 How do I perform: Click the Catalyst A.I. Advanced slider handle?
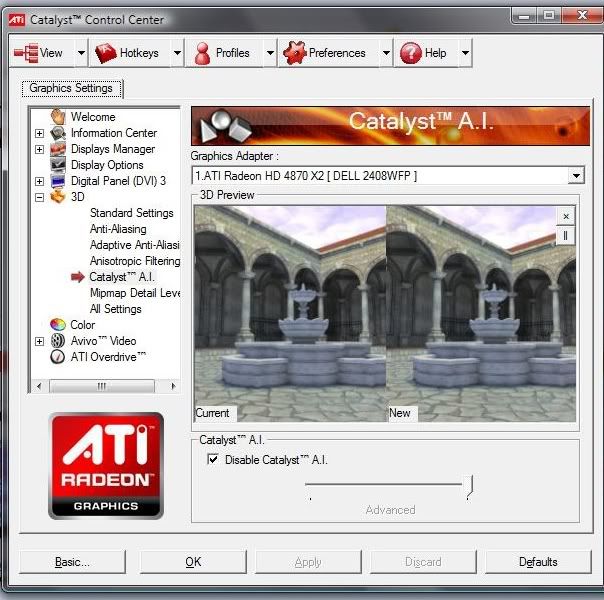(x=468, y=486)
